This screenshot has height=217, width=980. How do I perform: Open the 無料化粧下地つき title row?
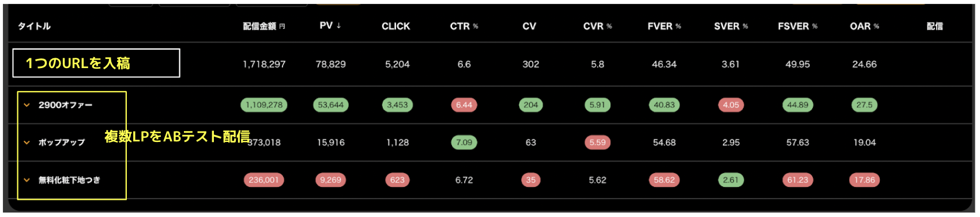69,180
